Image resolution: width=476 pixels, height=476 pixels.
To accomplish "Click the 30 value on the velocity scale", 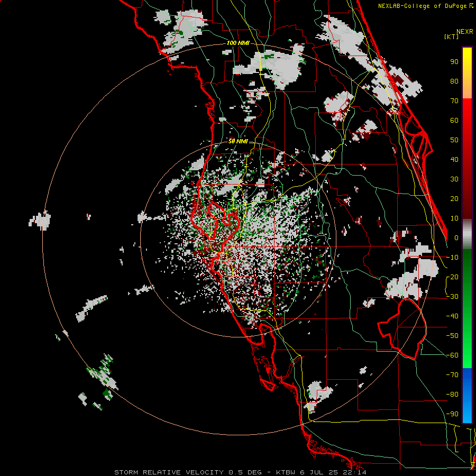I will pyautogui.click(x=454, y=179).
